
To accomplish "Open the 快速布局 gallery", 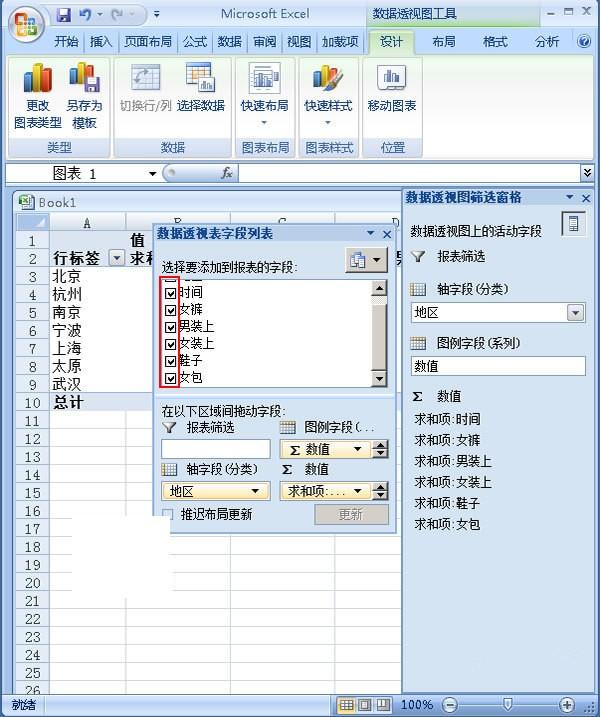I will pyautogui.click(x=264, y=96).
